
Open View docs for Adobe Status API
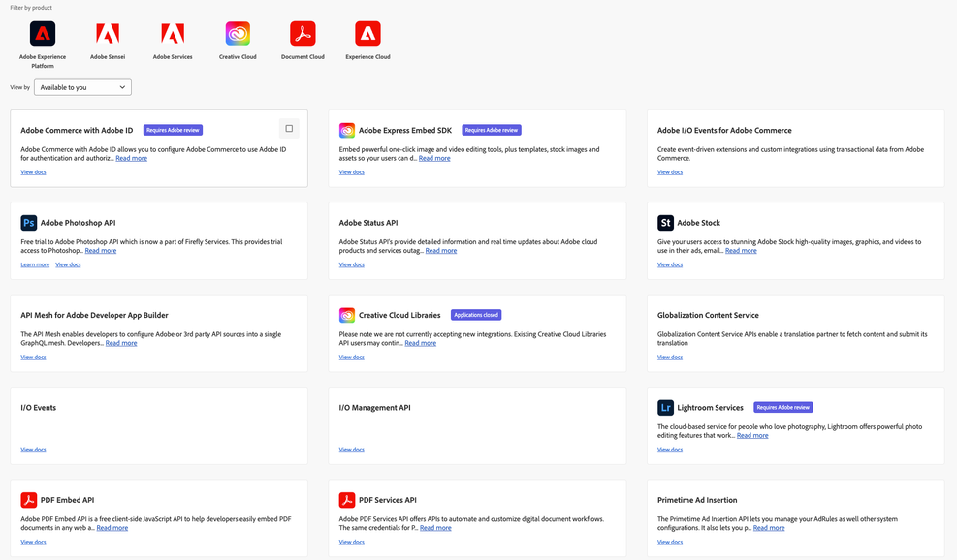pos(352,264)
